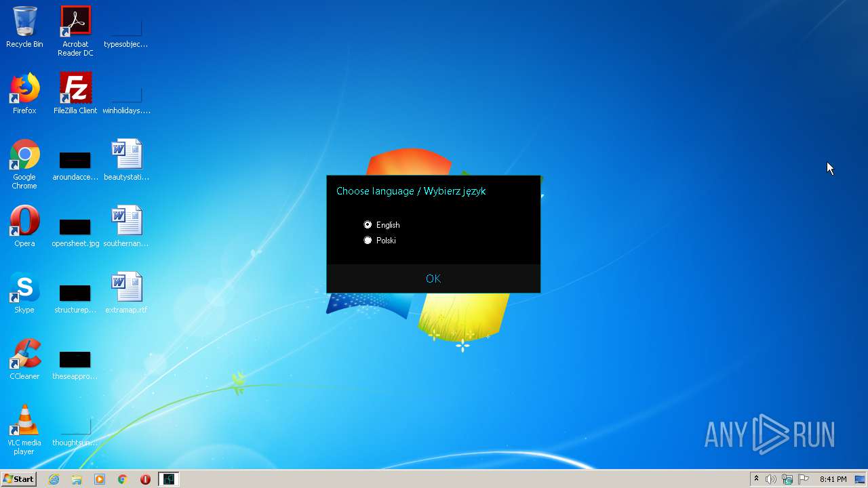Select the Skype desktop shortcut

click(24, 293)
